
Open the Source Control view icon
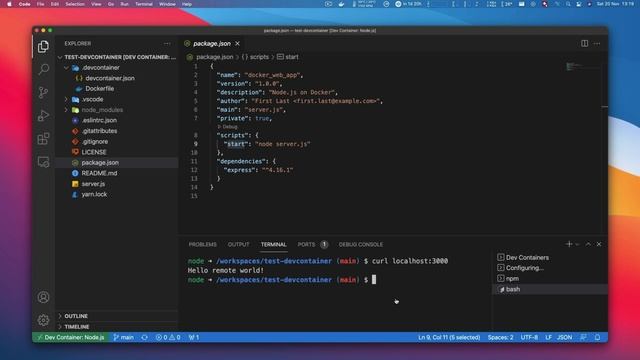[43, 92]
